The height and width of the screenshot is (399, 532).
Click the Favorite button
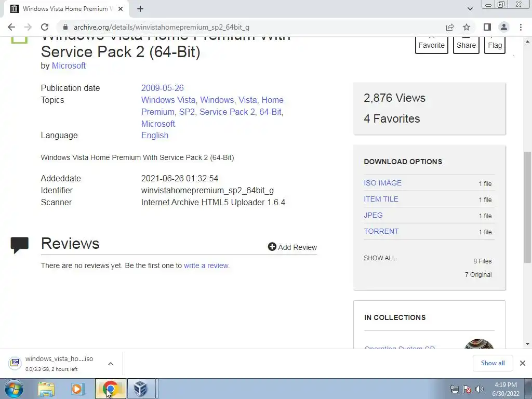coord(432,45)
